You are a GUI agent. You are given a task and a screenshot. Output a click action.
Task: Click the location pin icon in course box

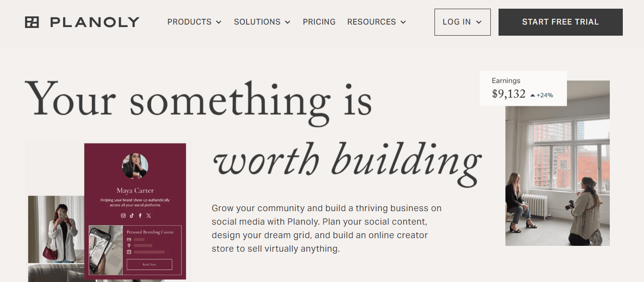[x=129, y=246]
